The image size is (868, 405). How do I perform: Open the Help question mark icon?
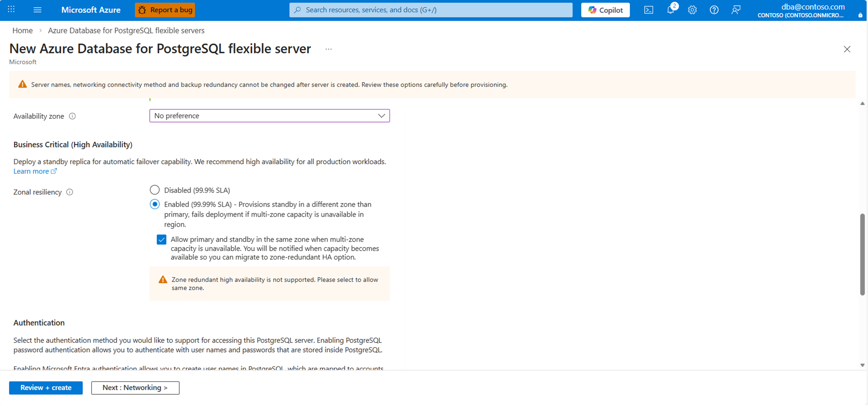(714, 10)
